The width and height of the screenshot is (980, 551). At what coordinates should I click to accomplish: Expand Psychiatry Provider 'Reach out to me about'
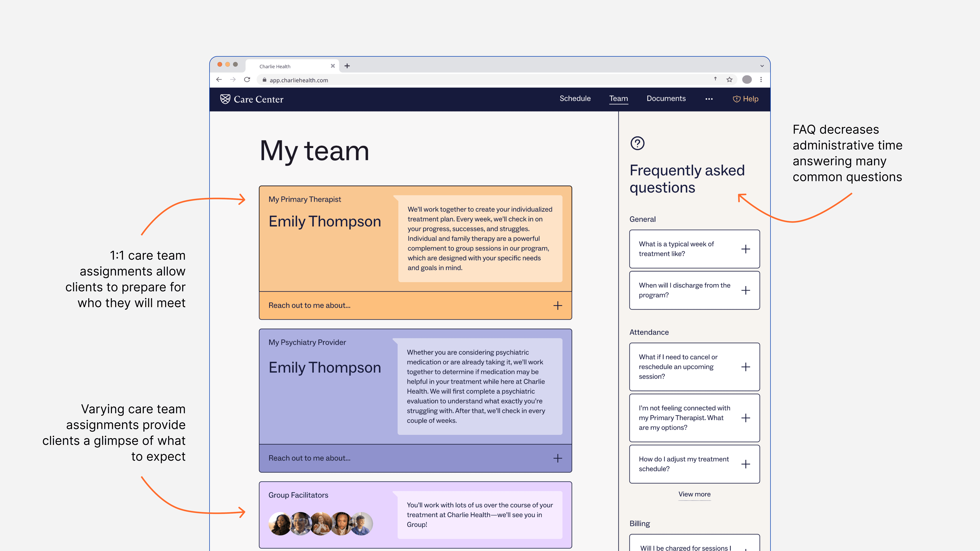click(x=557, y=458)
